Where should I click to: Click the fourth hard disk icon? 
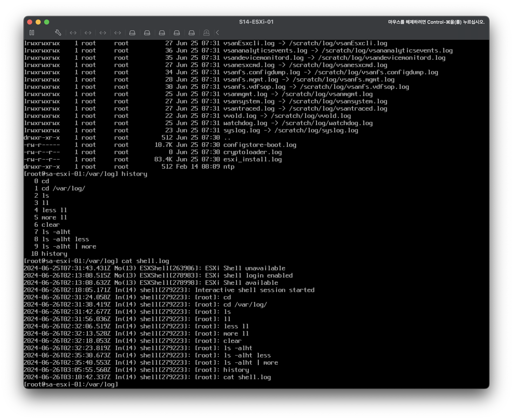click(177, 33)
